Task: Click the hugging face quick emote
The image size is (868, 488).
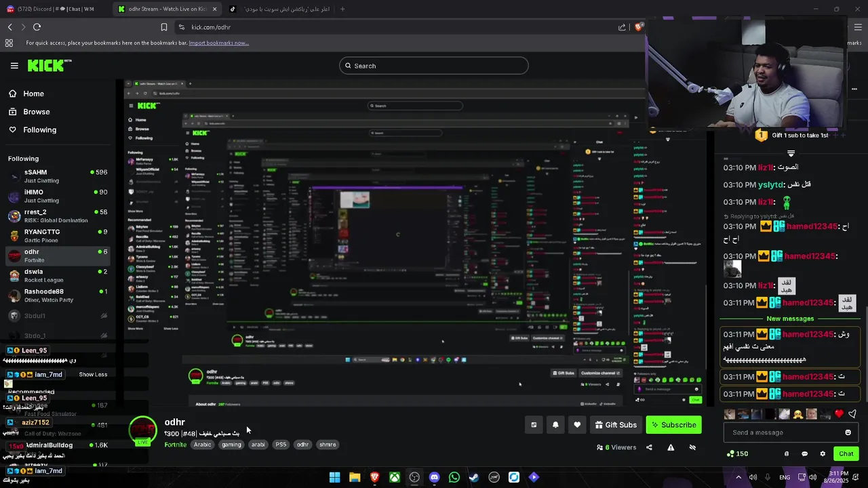Action: click(798, 414)
